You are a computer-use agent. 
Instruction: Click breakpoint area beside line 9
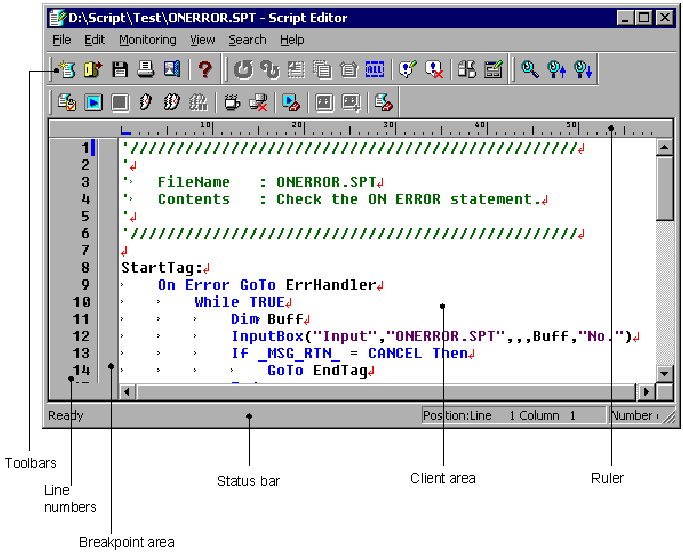[109, 285]
